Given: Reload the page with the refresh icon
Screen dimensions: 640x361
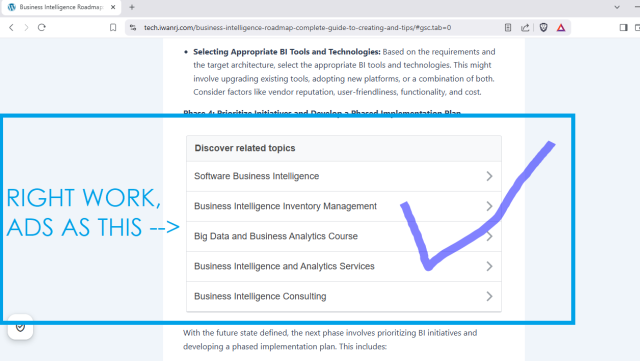Looking at the screenshot, I should [x=42, y=27].
